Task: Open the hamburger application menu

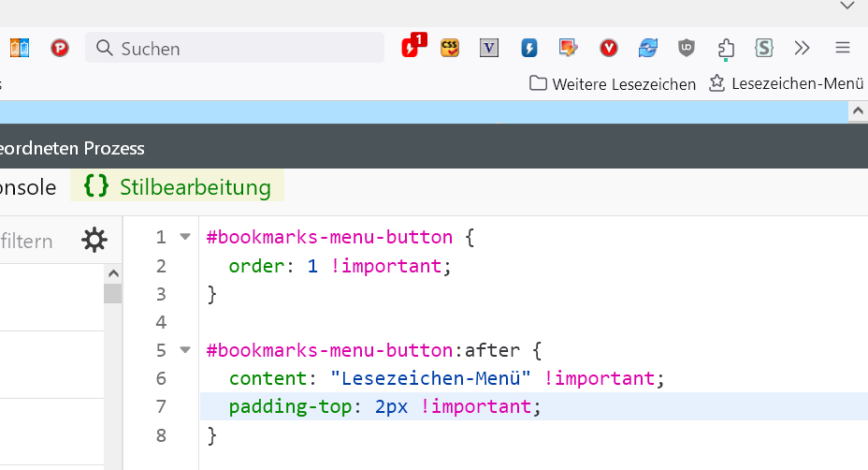Action: tap(843, 49)
